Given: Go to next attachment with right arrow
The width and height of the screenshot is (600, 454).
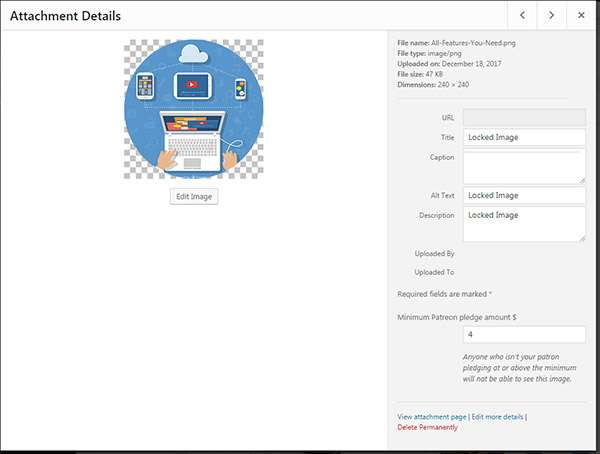Looking at the screenshot, I should click(x=551, y=15).
